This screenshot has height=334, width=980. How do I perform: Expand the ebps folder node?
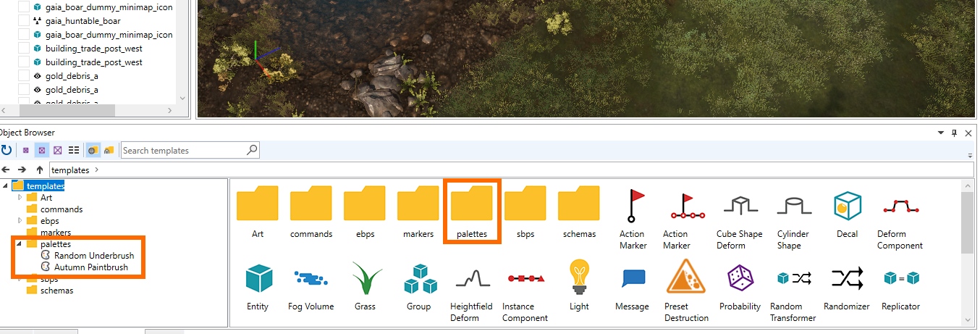point(20,221)
